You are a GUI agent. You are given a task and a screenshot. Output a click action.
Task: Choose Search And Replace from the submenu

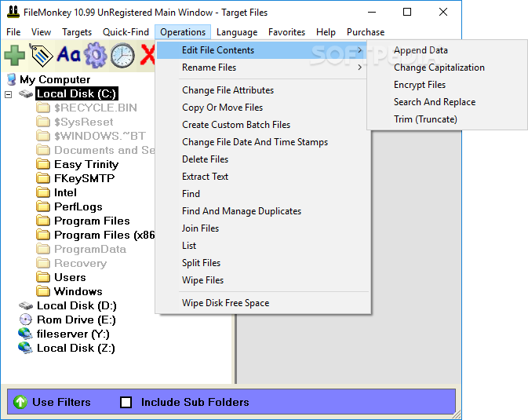click(447, 102)
